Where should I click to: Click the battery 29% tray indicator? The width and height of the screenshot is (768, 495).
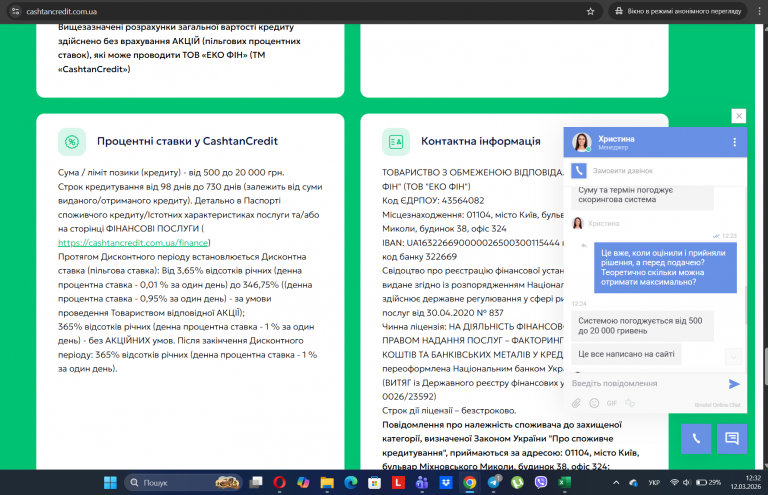pos(708,483)
